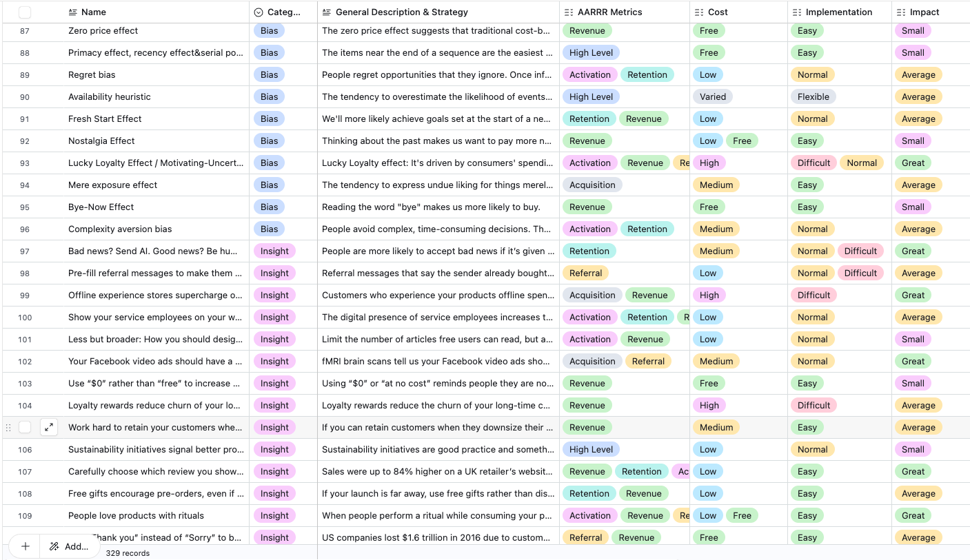Click the 'Difficult' tag in the Lucky Loyalty Effect row
The width and height of the screenshot is (970, 560).
814,163
